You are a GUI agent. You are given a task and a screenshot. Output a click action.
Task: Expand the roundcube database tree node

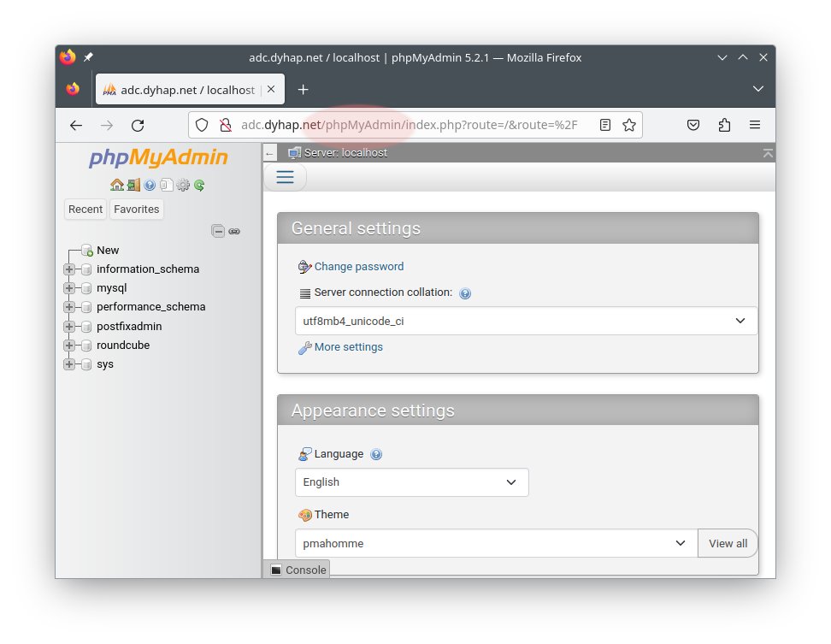click(x=69, y=346)
